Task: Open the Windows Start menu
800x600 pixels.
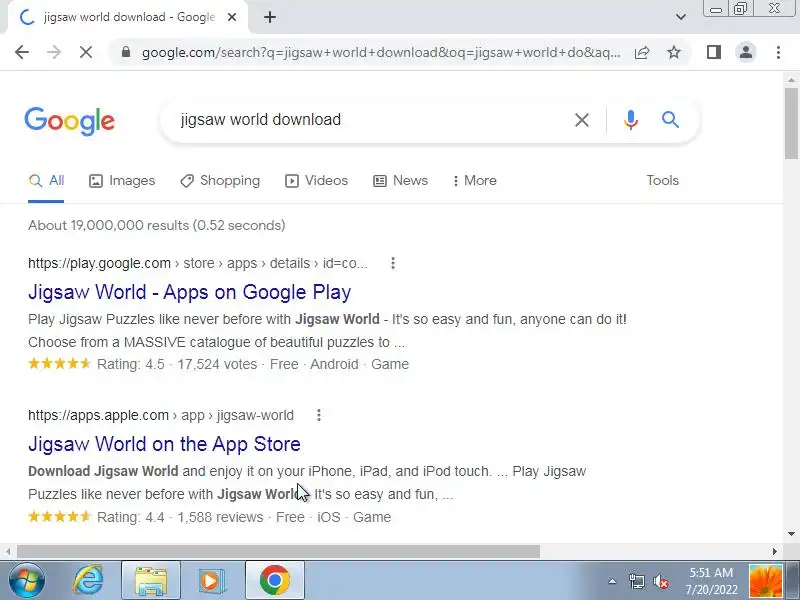Action: (x=27, y=580)
